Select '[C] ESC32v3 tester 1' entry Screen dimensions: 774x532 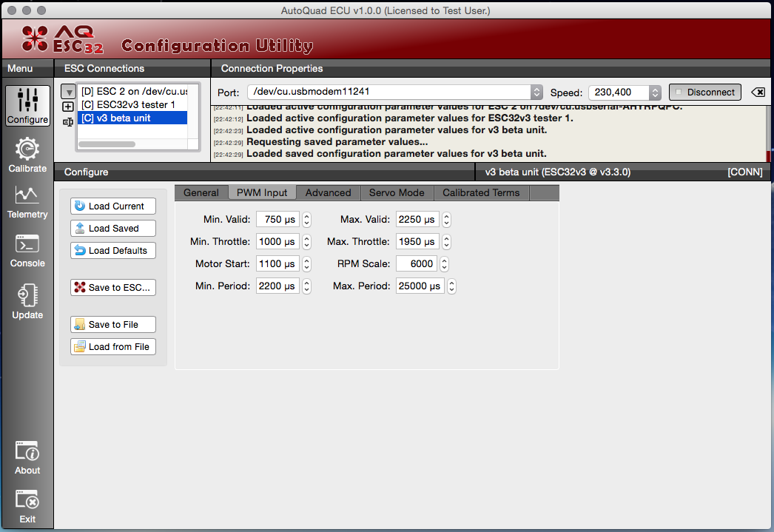[132, 104]
